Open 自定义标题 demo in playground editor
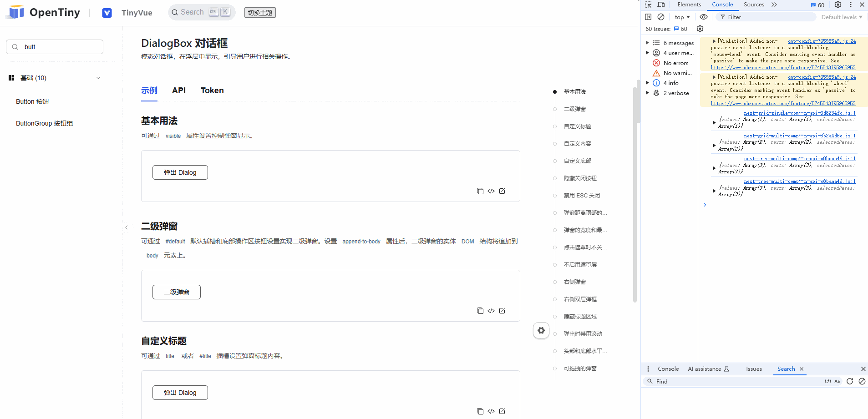 tap(502, 411)
